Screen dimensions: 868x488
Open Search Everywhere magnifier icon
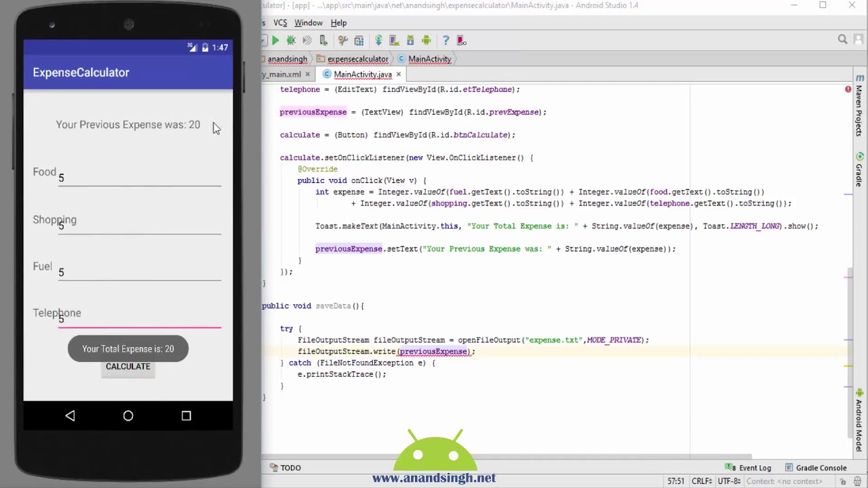coord(843,40)
